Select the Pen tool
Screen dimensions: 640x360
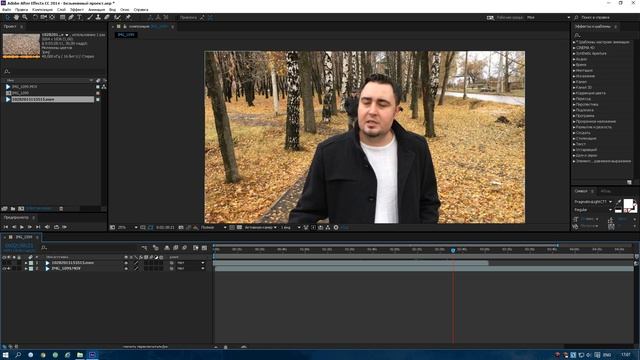coord(71,18)
